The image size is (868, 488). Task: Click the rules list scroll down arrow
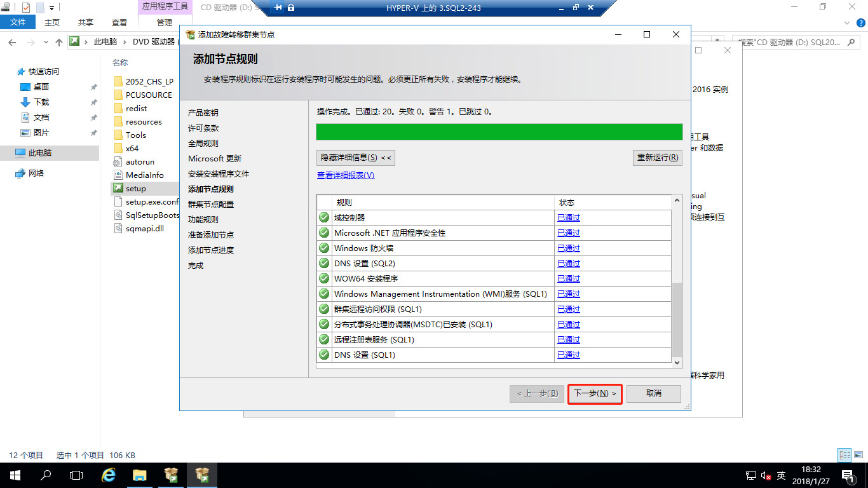677,362
